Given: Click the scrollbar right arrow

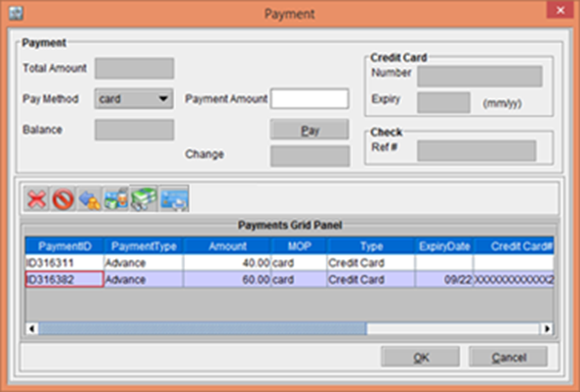Looking at the screenshot, I should (547, 328).
